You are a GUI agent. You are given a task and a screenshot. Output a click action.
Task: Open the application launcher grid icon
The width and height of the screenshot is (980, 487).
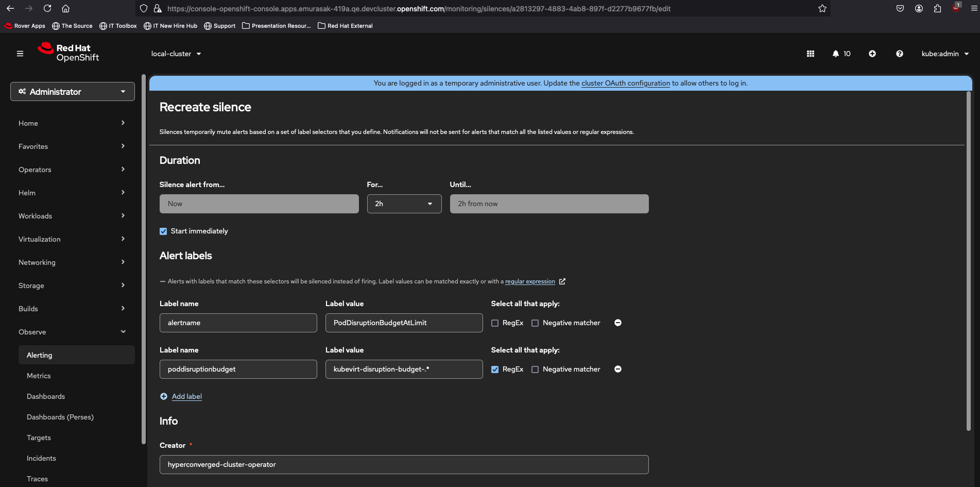click(810, 54)
